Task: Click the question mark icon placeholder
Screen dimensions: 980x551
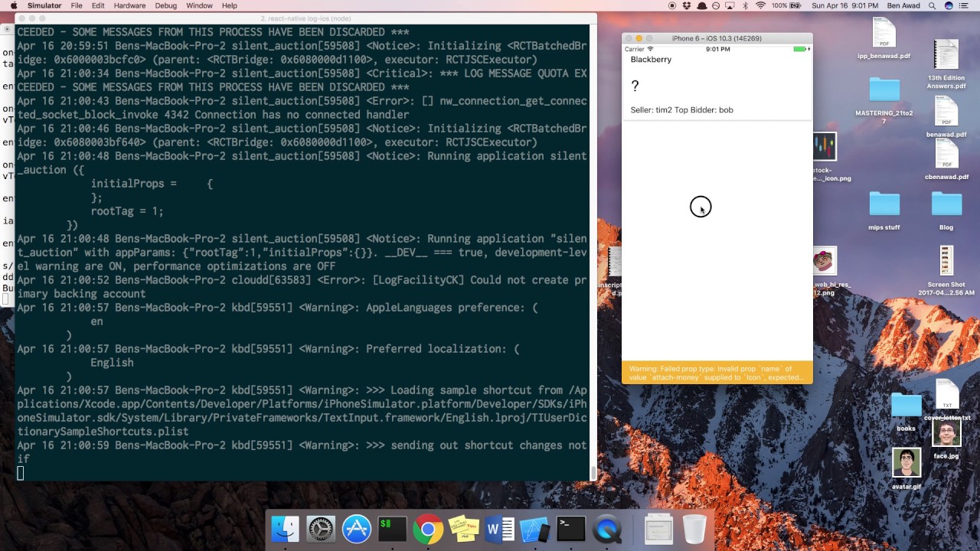Action: point(635,86)
